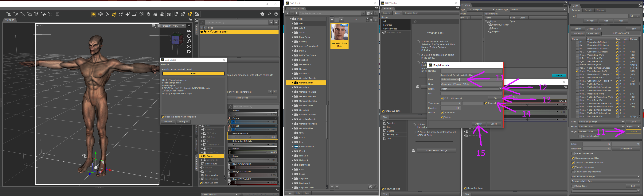Select the Surface Selection tool
644x196 pixels.
[155, 14]
